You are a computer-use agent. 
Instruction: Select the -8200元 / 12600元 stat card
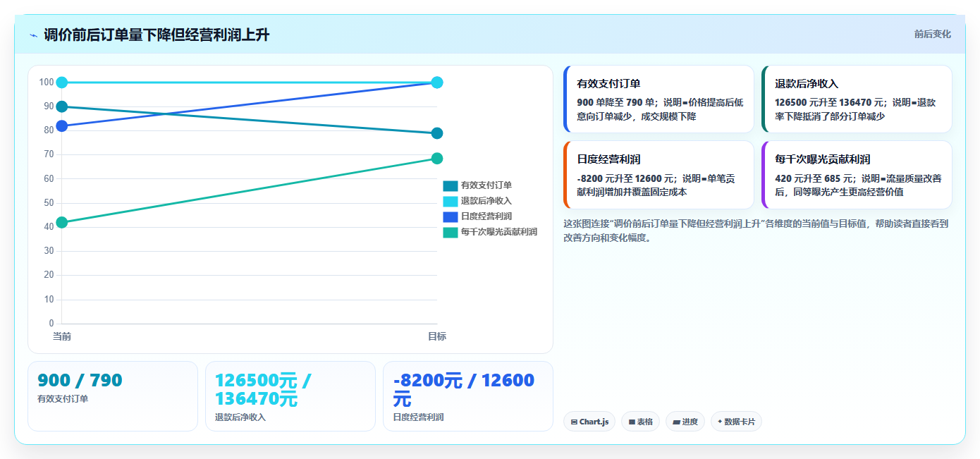[x=468, y=396]
